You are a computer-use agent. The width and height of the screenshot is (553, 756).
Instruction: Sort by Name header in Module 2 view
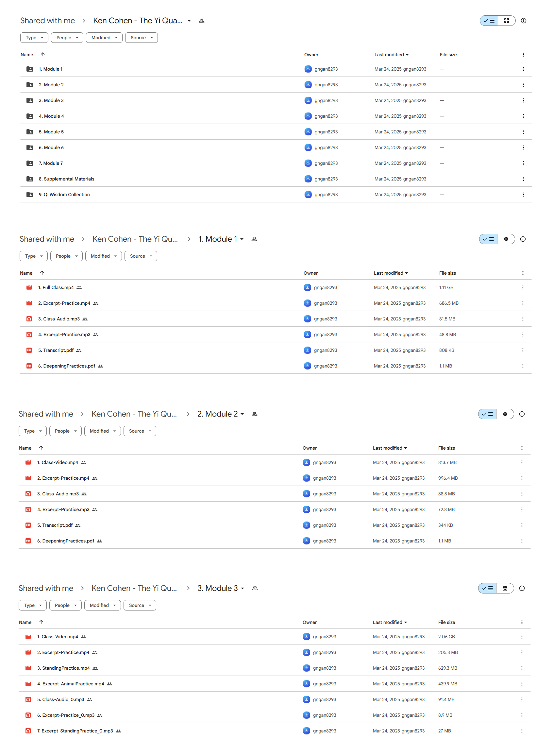click(x=25, y=448)
